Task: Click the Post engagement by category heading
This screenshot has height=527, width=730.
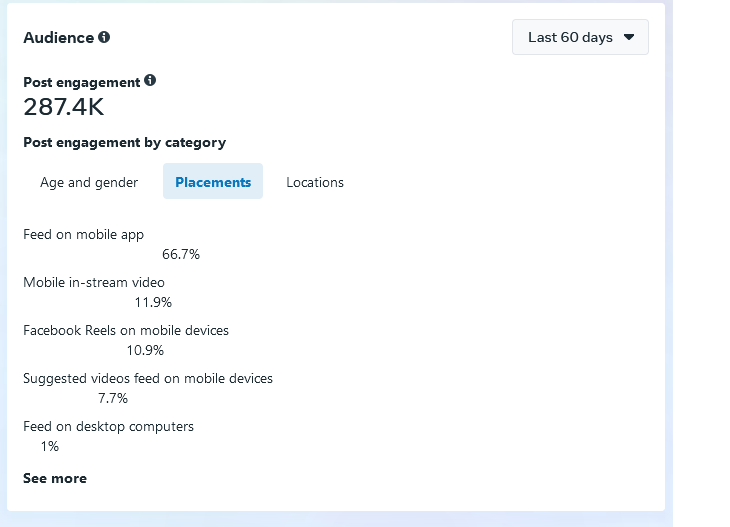Action: 125,142
